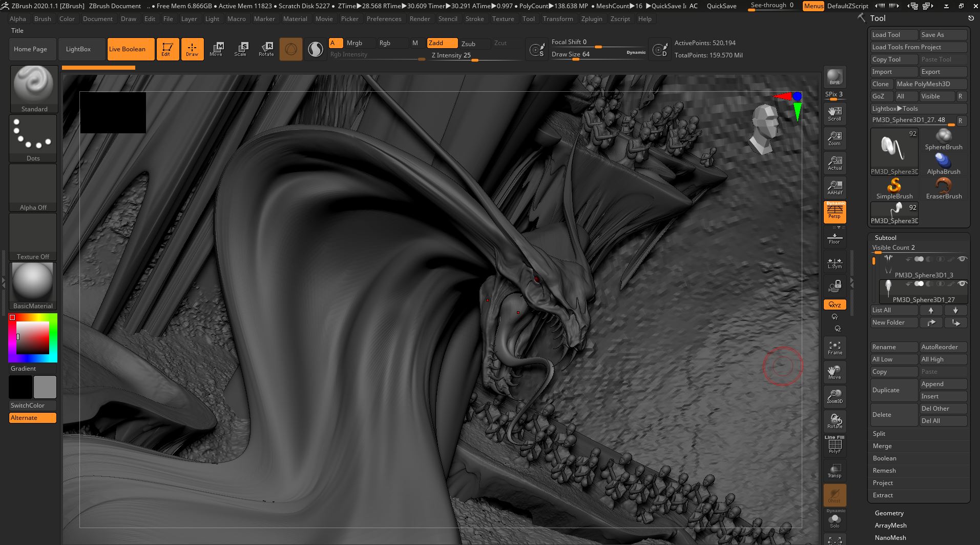Toggle PolyF line fill display
This screenshot has width=980, height=545.
click(835, 446)
